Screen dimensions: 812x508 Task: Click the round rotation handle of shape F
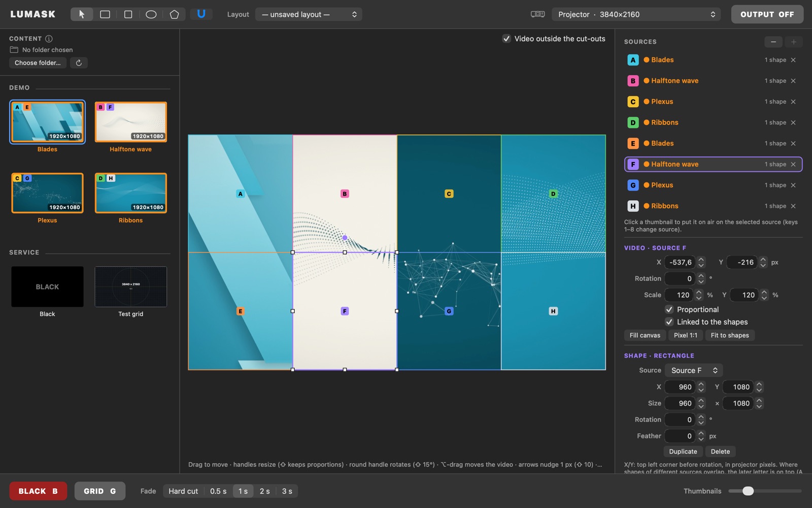[x=345, y=238]
